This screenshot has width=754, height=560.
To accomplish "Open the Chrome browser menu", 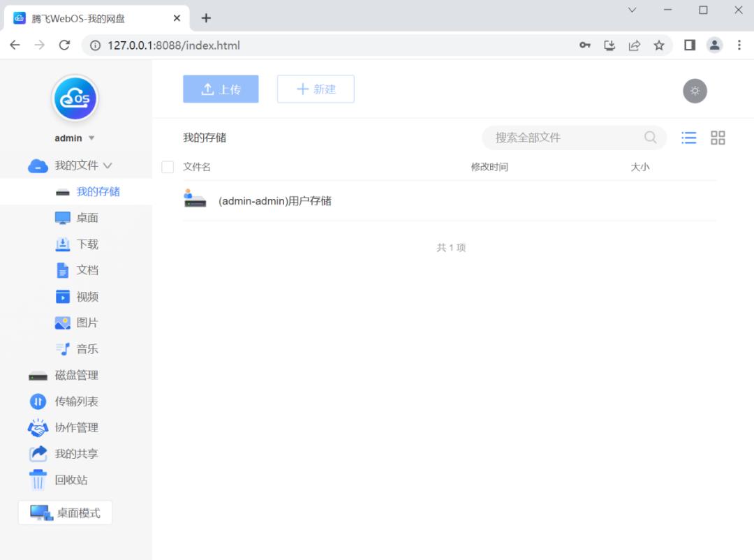I will pos(739,44).
